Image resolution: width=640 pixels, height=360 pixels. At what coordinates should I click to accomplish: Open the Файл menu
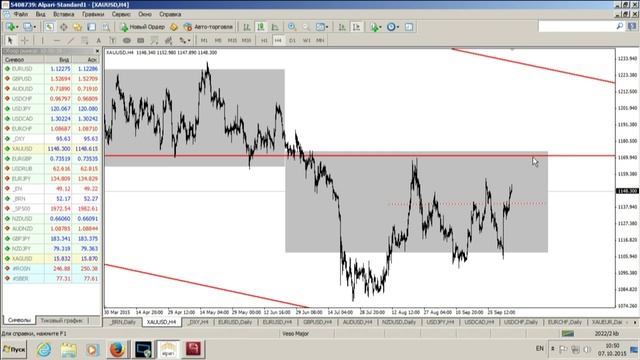point(21,14)
